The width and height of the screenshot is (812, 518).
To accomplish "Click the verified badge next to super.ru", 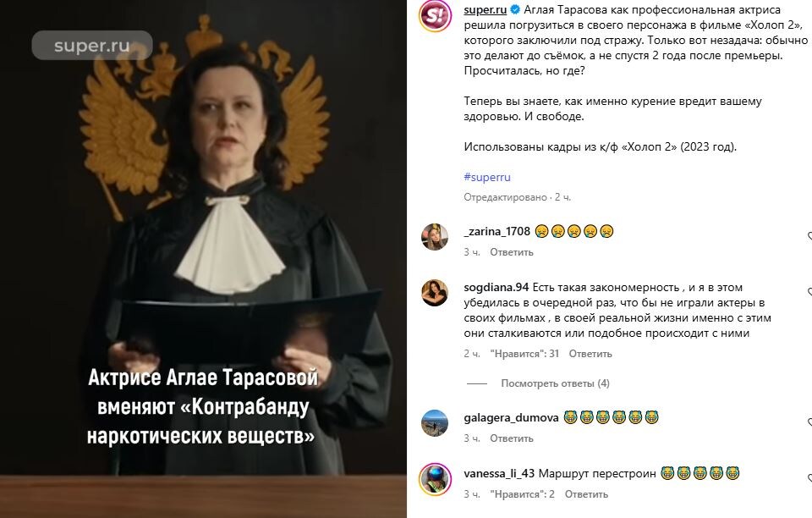I will coord(515,10).
